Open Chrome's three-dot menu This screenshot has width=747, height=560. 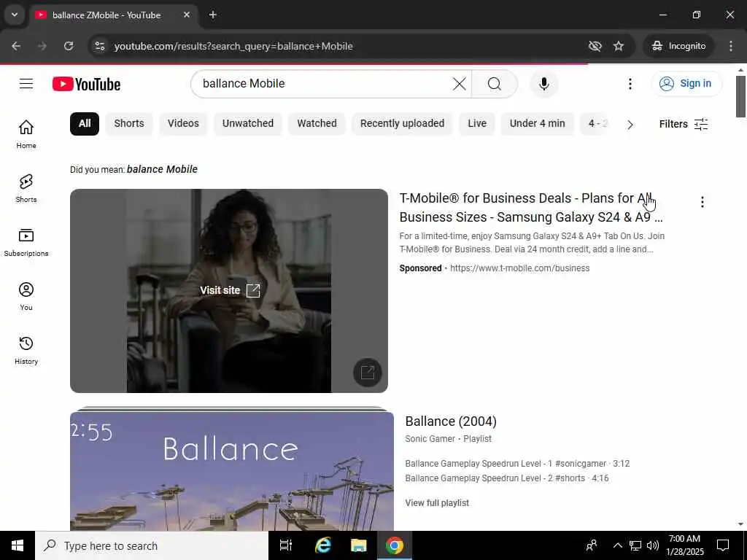point(730,46)
